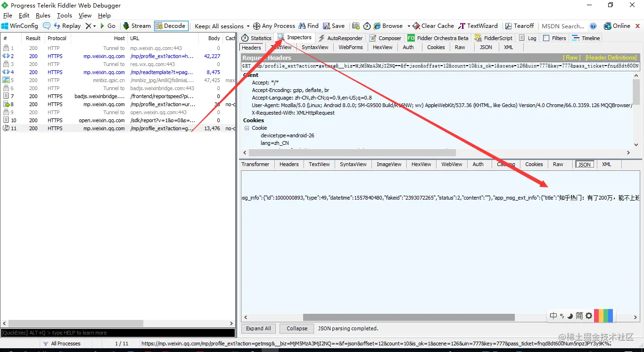
Task: Click the comment speech bubble icon
Action: (x=47, y=26)
